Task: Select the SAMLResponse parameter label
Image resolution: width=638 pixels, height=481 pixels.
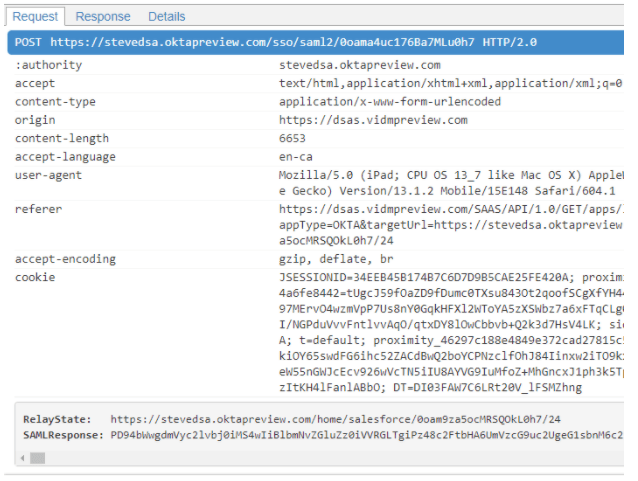Action: pos(63,435)
